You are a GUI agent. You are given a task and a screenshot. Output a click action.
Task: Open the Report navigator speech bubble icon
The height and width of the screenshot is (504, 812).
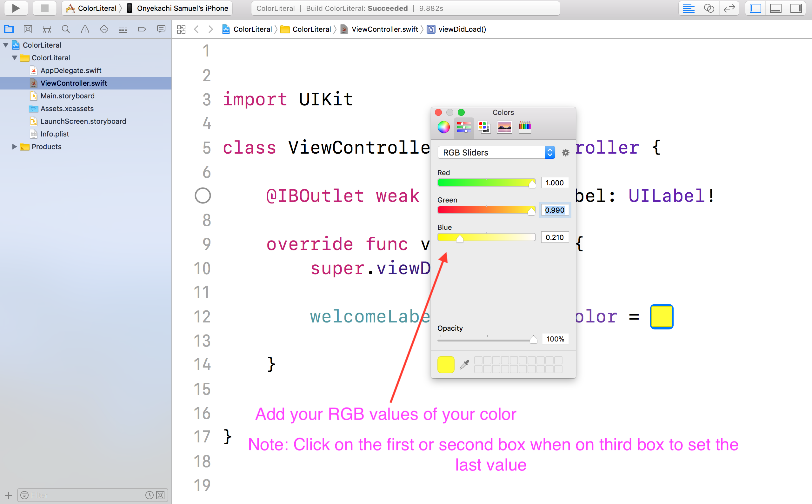coord(161,29)
